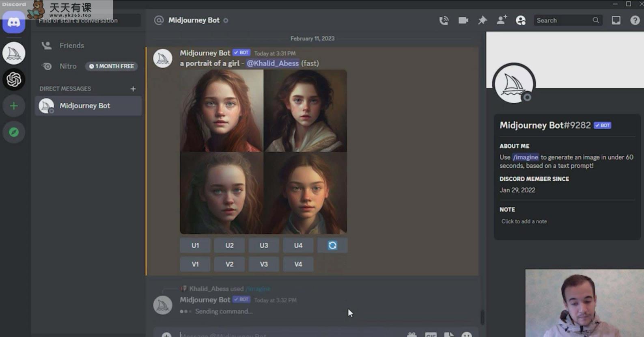Image resolution: width=644 pixels, height=337 pixels.
Task: Create variations of image three V3
Action: [264, 264]
